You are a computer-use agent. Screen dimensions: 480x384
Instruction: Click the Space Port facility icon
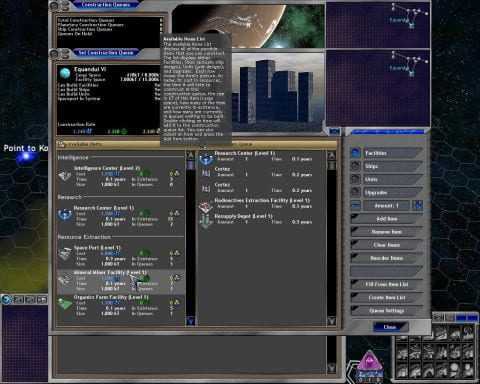(x=64, y=255)
